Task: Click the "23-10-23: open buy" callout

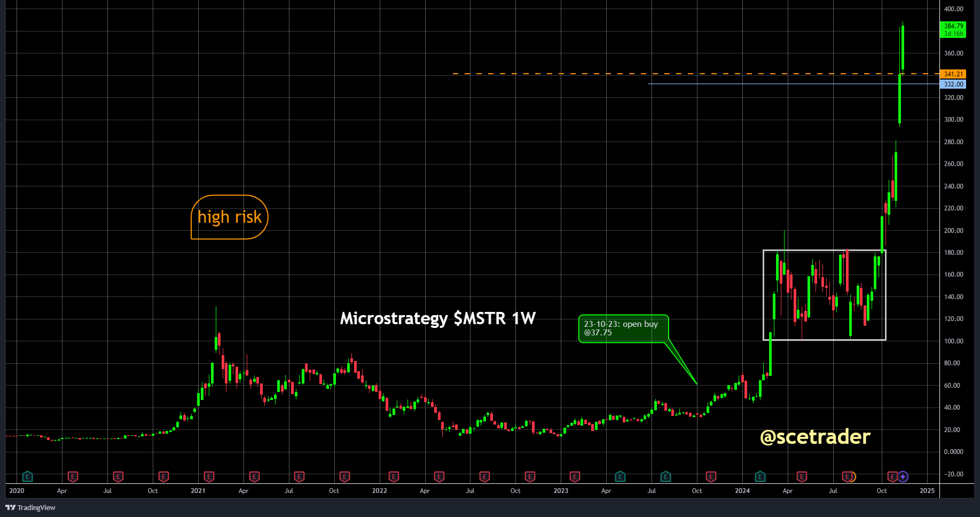Action: (x=623, y=328)
